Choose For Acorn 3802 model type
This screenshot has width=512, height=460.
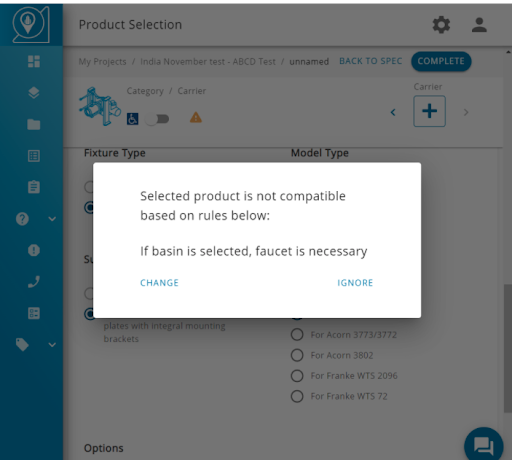pyautogui.click(x=332, y=355)
